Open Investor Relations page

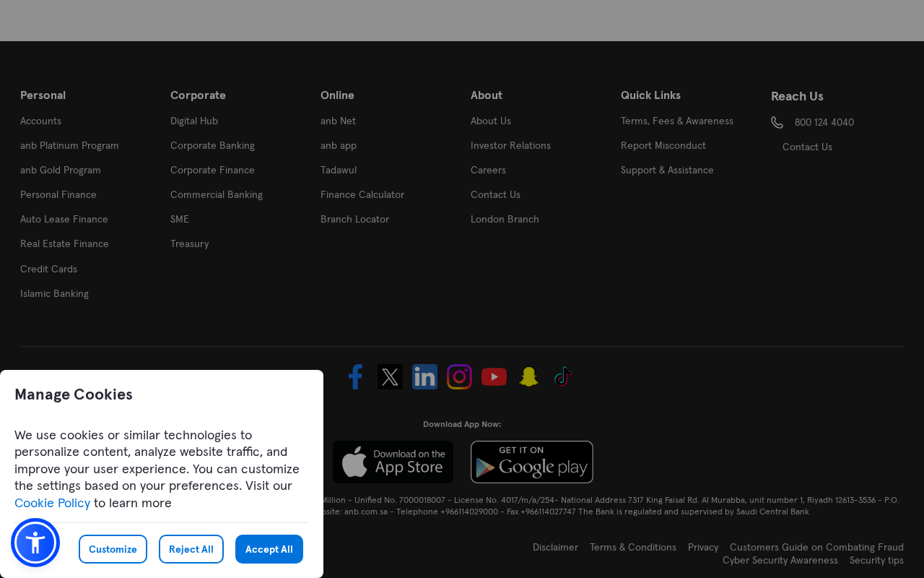(x=510, y=146)
